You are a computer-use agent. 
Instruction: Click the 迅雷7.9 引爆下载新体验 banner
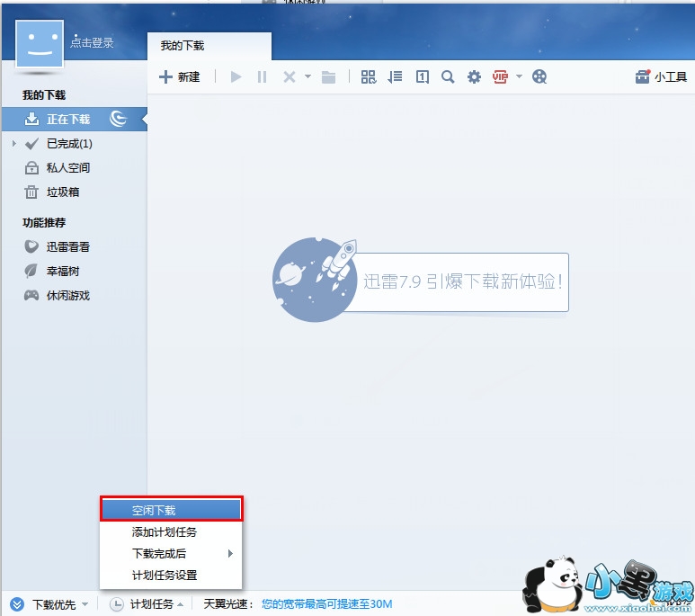[420, 281]
